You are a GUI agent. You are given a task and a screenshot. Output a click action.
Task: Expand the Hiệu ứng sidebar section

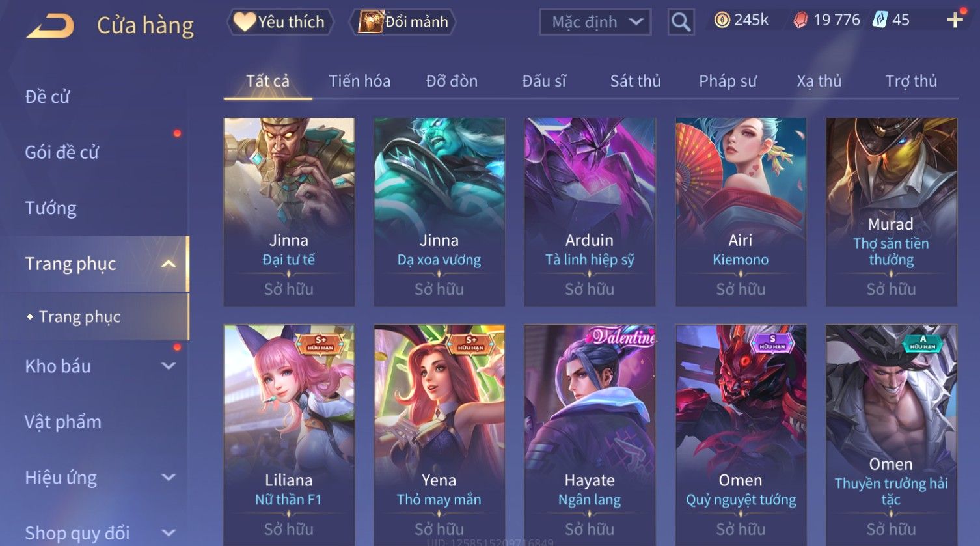point(169,478)
